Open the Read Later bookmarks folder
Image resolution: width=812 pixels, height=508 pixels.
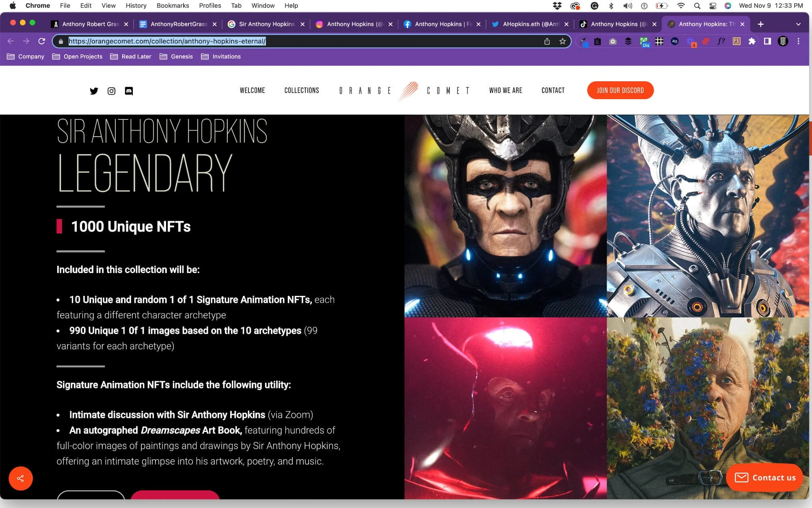[x=131, y=56]
